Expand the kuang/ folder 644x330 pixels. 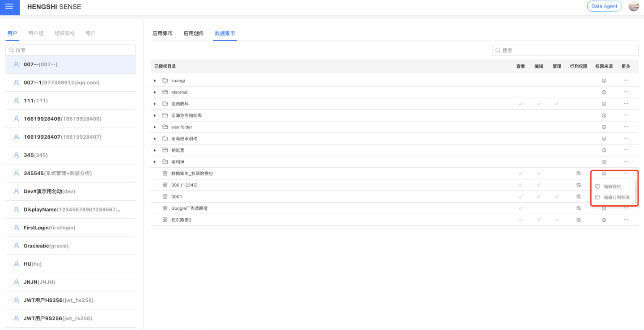[x=155, y=80]
